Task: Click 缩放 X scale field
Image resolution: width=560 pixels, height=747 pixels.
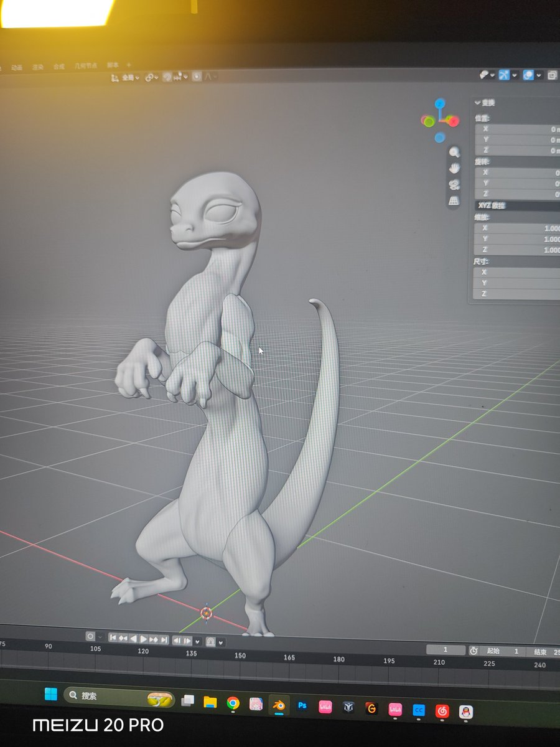Action: point(518,228)
